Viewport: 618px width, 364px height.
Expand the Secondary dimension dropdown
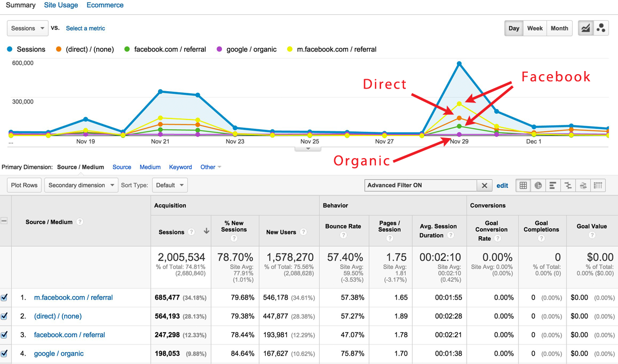click(81, 185)
